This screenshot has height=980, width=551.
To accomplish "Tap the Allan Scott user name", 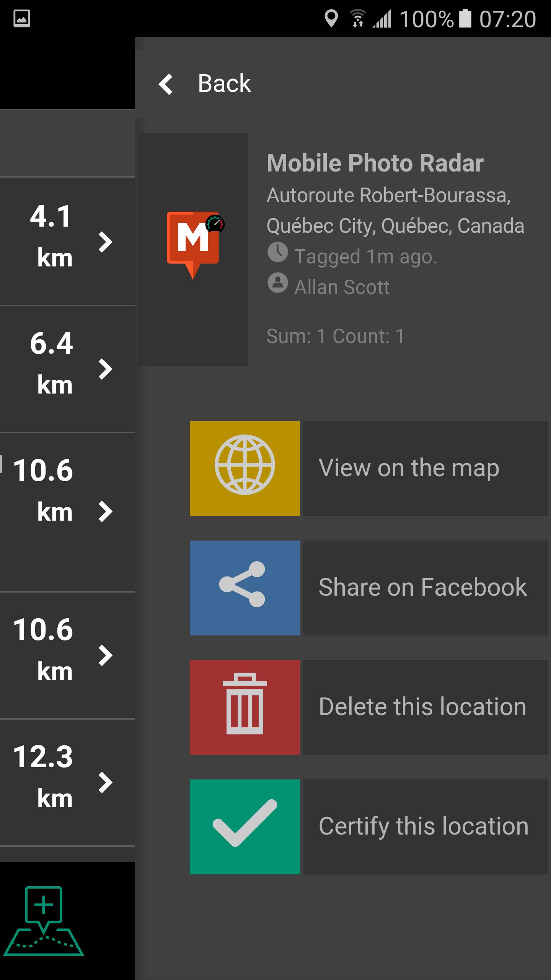I will [342, 287].
